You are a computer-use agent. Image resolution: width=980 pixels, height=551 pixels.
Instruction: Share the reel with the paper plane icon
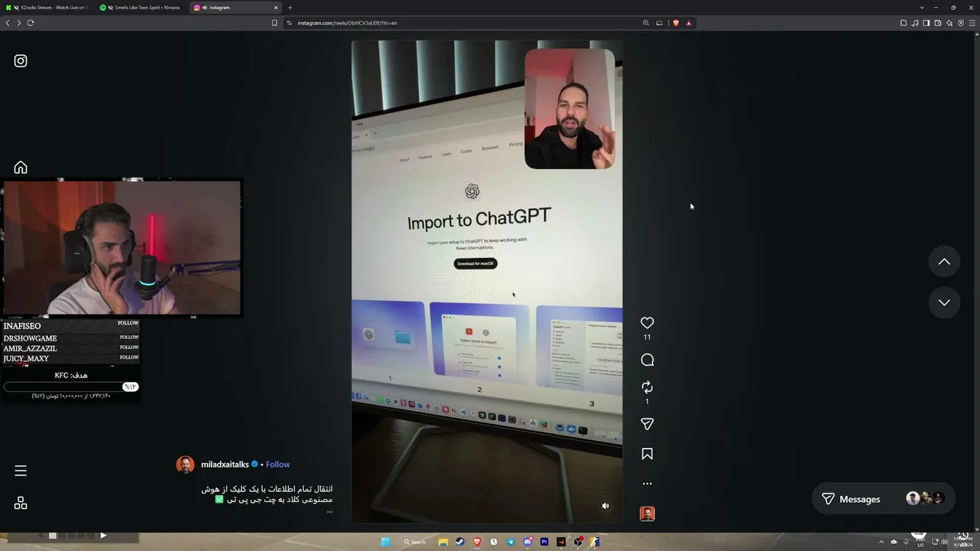(x=647, y=424)
